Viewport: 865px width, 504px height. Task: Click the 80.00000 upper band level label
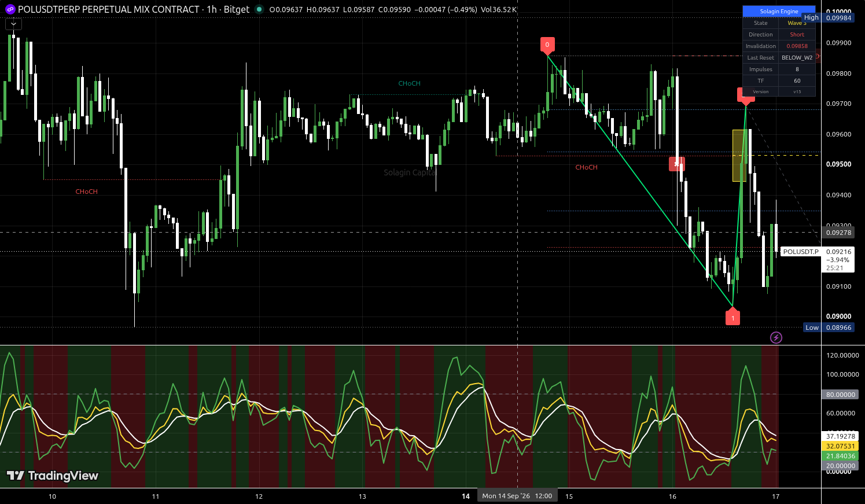pos(840,395)
